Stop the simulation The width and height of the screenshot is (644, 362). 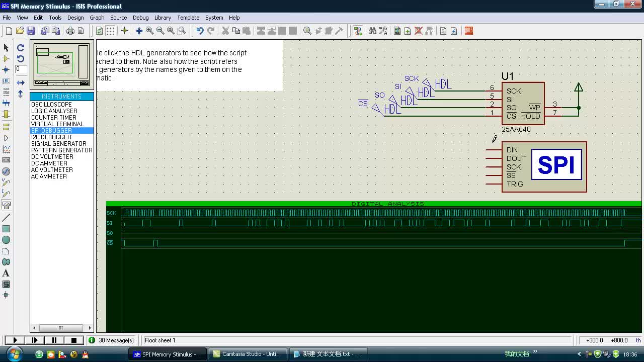tap(74, 340)
